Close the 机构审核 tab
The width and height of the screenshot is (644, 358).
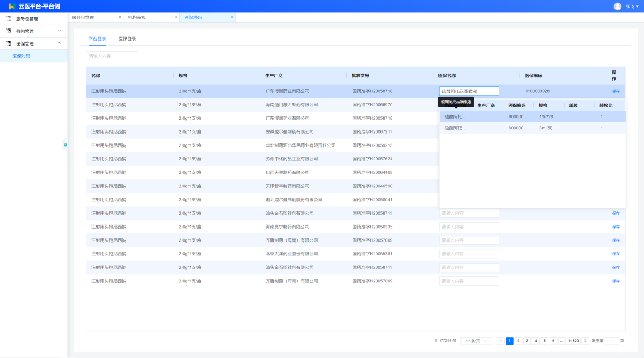pos(176,17)
